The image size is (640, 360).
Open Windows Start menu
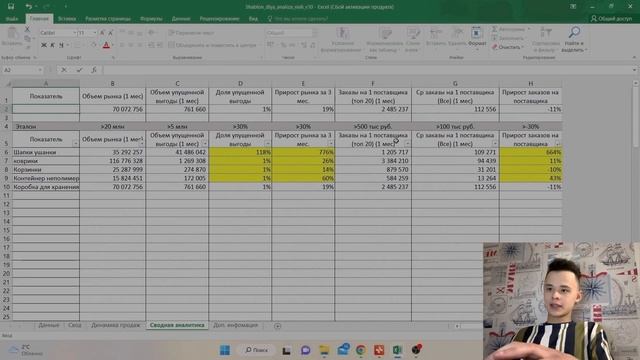(x=224, y=350)
